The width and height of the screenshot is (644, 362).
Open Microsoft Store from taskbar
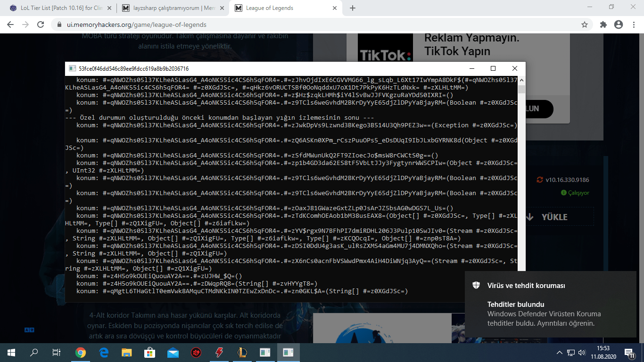point(150,352)
